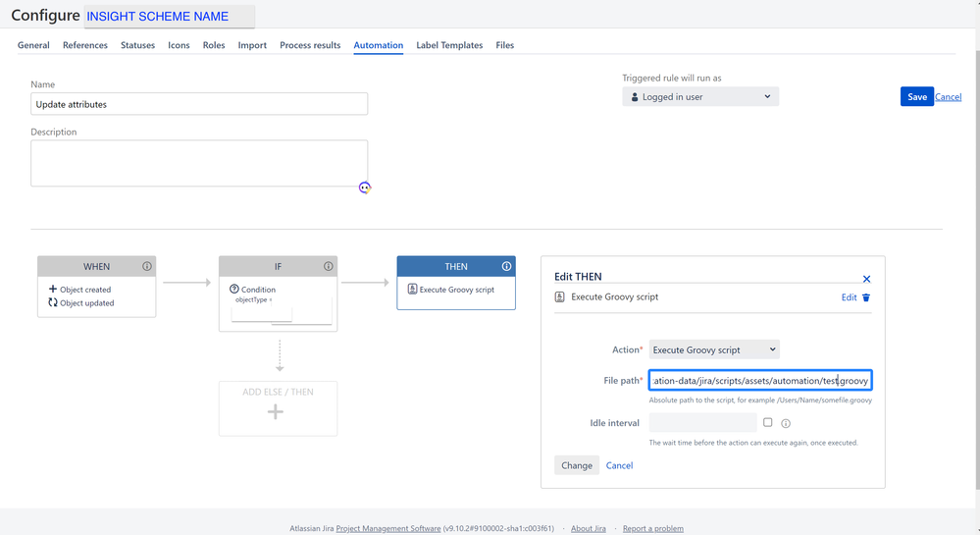Open the Label Templates tab
Viewport: 980px width, 535px height.
click(x=449, y=45)
